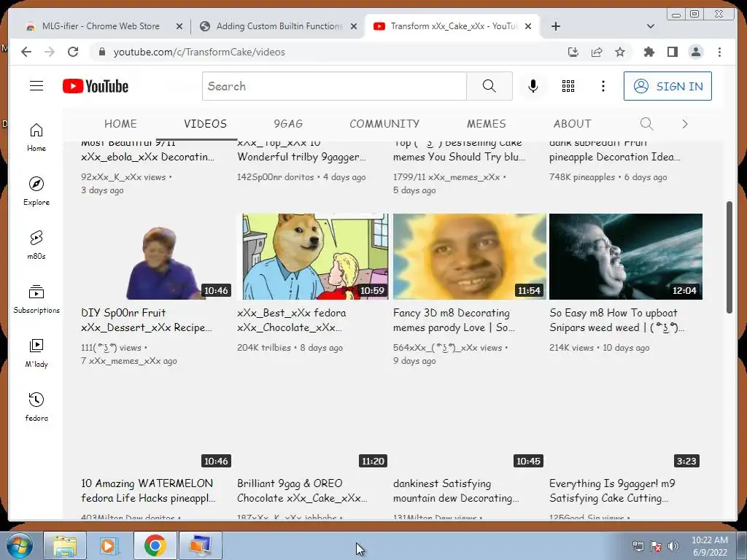Toggle Chrome side panel

(x=672, y=52)
